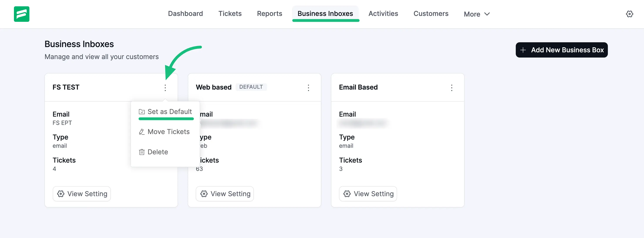644x238 pixels.
Task: Click the gear icon in FS TEST View Setting
Action: 61,194
